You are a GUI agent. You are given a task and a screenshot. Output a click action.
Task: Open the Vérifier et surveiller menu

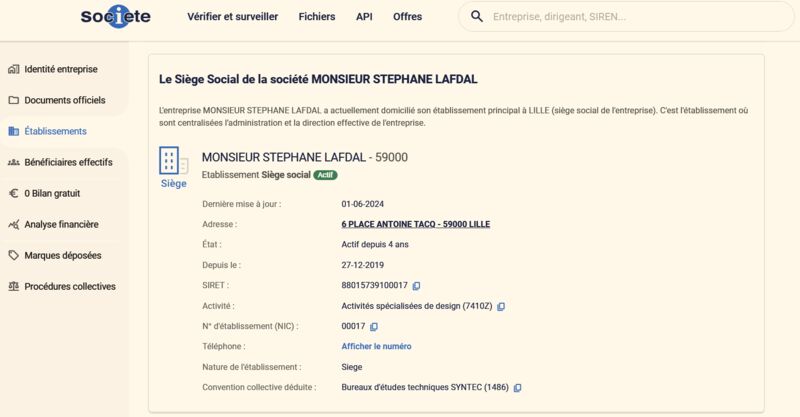tap(233, 16)
